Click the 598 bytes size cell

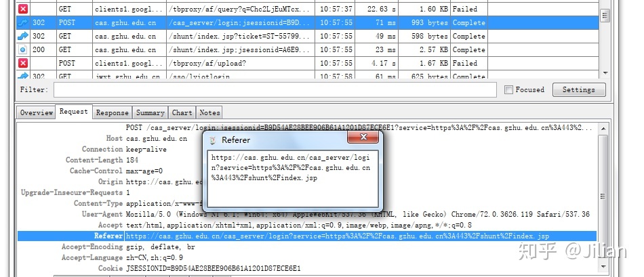click(424, 36)
